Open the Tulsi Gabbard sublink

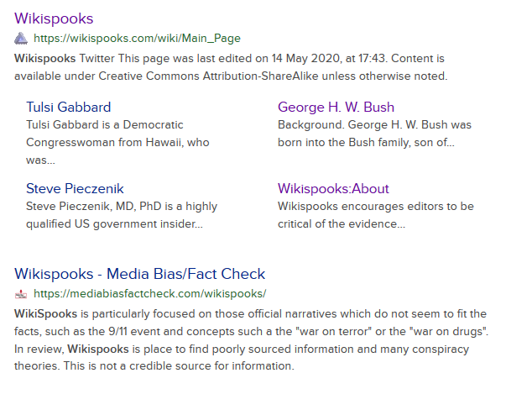pos(69,107)
